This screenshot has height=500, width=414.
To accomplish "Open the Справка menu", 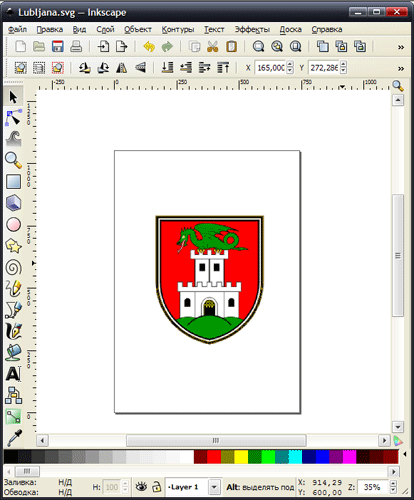I will (327, 29).
